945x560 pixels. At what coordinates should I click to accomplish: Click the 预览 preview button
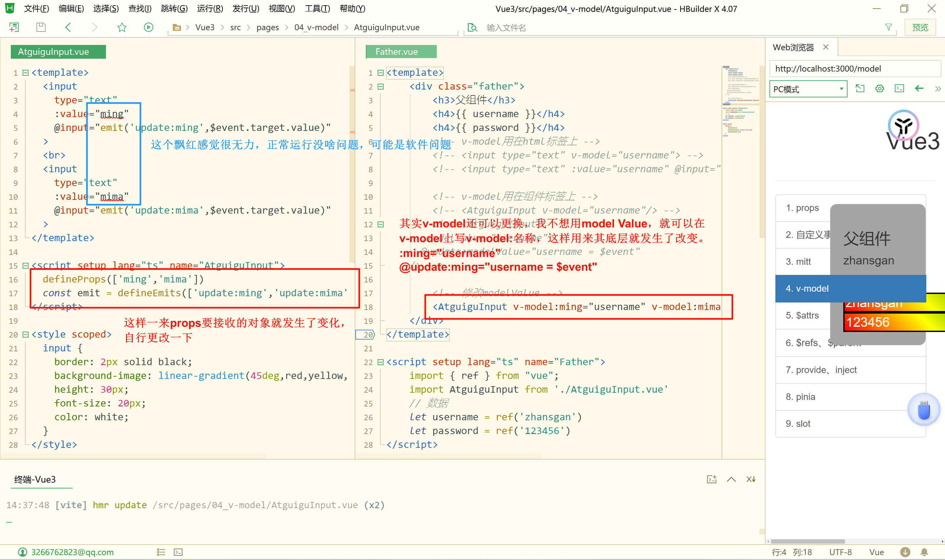(920, 27)
